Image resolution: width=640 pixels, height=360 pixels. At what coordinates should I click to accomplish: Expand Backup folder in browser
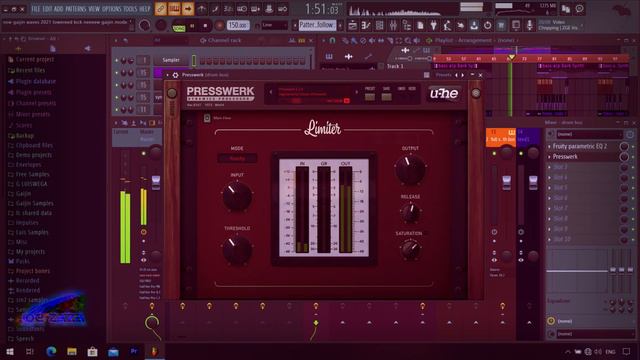pos(25,136)
